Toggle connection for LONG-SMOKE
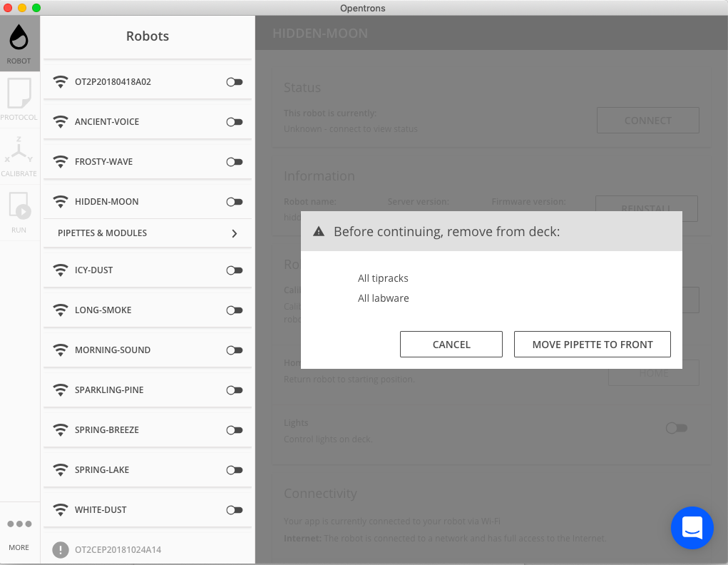 tap(235, 310)
